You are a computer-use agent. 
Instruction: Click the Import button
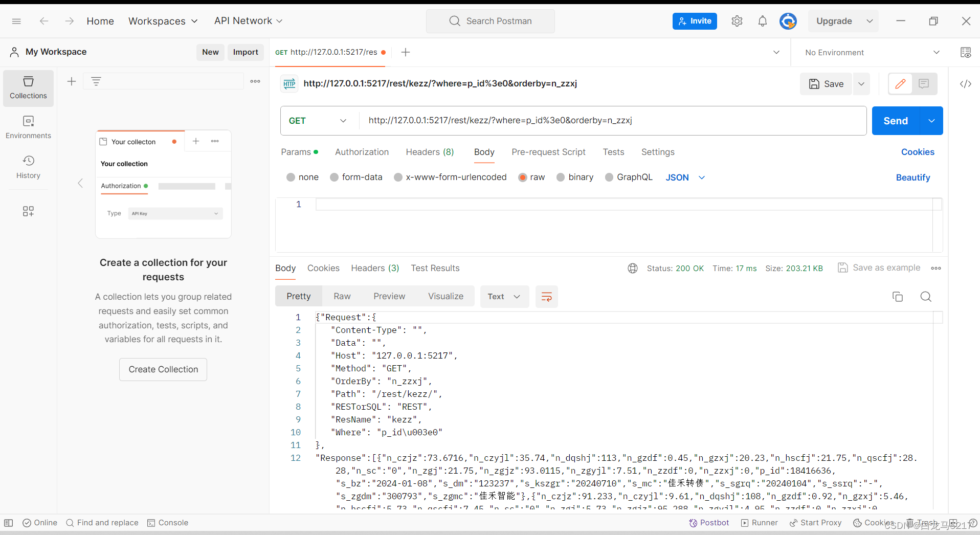(x=246, y=52)
